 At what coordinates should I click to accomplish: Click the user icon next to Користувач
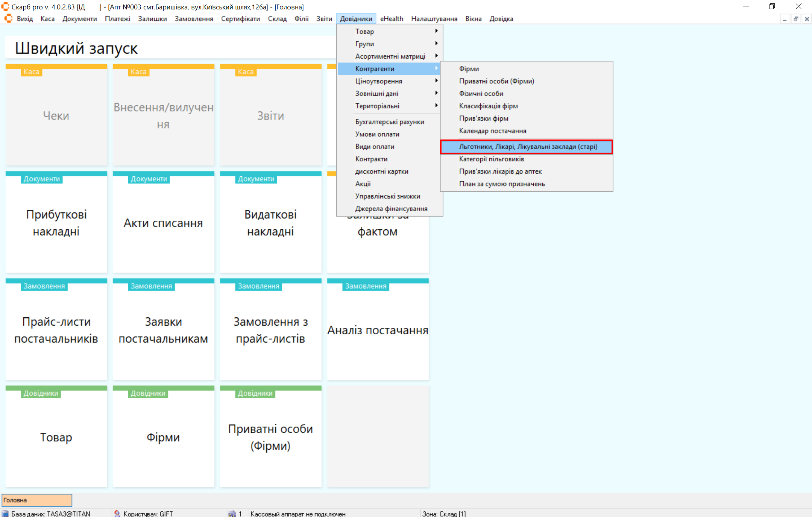pyautogui.click(x=117, y=514)
